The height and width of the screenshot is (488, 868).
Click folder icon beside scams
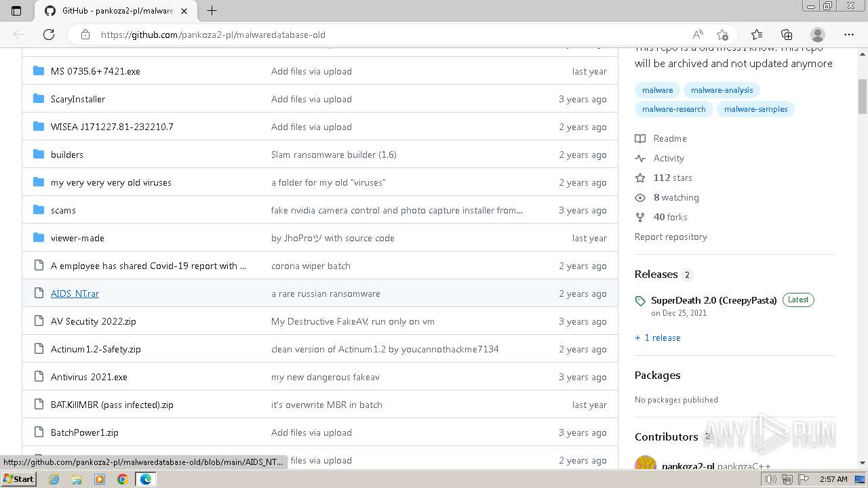[x=39, y=210]
